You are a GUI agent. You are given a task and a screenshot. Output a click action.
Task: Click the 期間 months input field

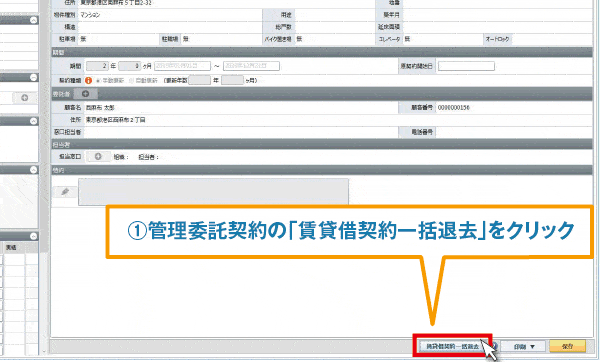pos(130,66)
